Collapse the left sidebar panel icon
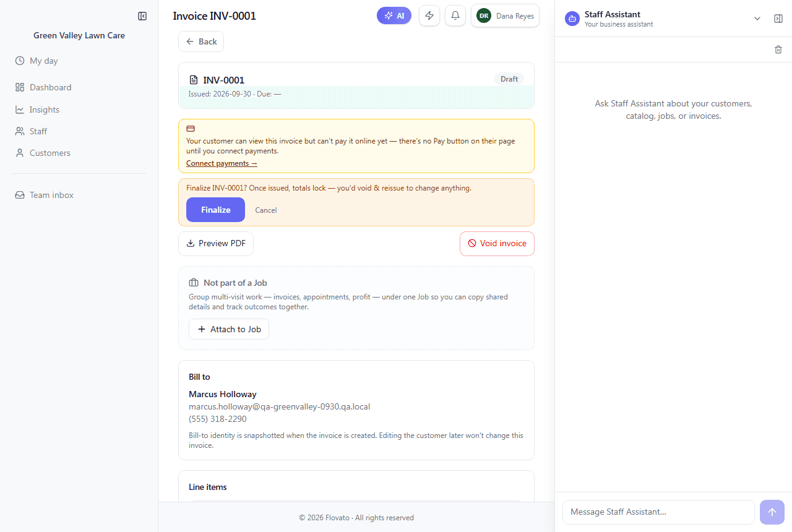The image size is (792, 532). click(142, 16)
